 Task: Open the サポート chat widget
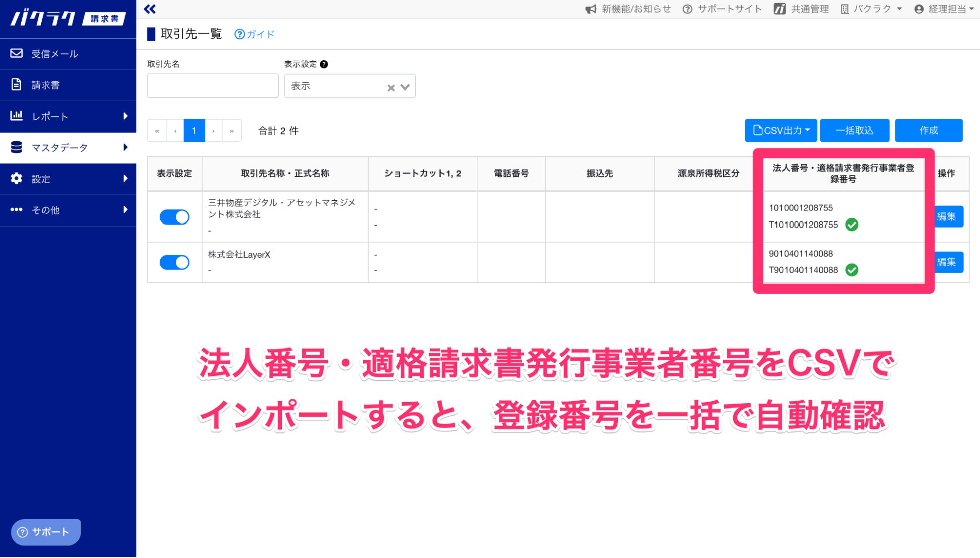tap(45, 532)
